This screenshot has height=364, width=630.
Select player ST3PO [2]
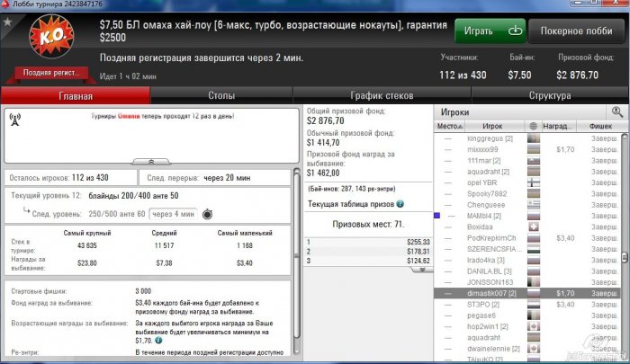point(483,304)
